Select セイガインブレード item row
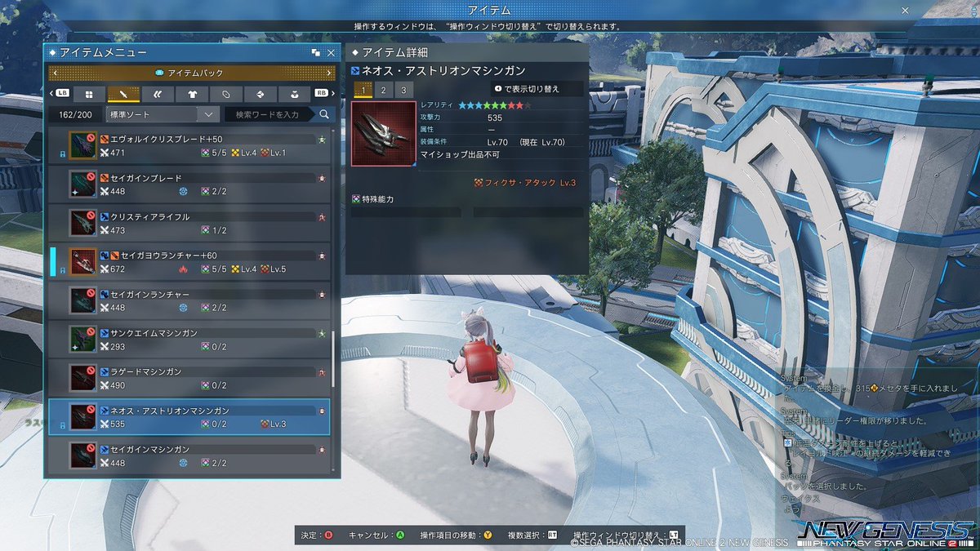The width and height of the screenshot is (980, 551). (189, 184)
